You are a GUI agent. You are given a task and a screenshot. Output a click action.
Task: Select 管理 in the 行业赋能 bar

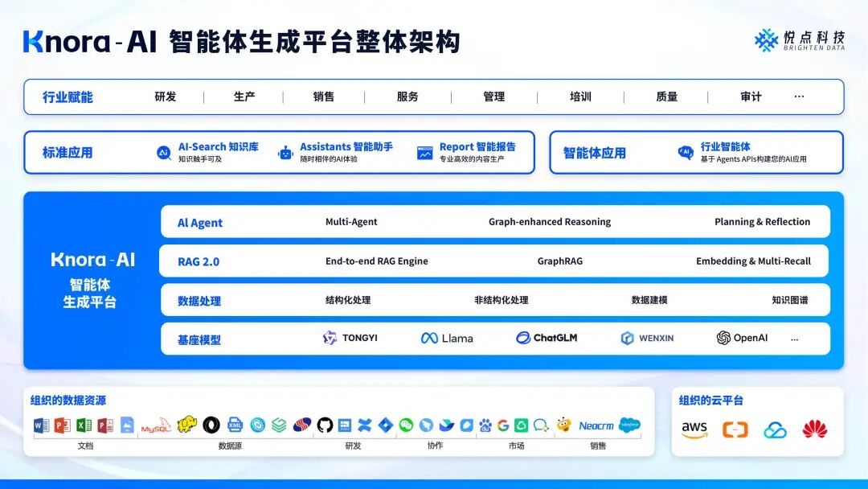[x=493, y=97]
